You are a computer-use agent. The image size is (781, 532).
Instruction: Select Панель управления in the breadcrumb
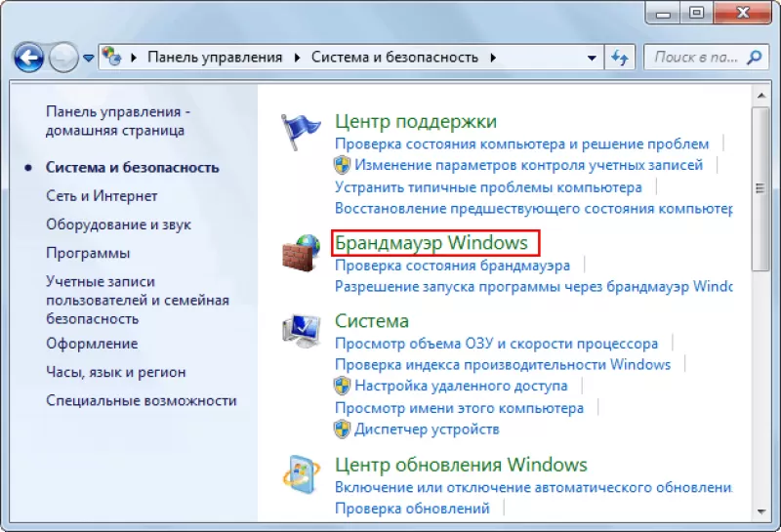[215, 58]
